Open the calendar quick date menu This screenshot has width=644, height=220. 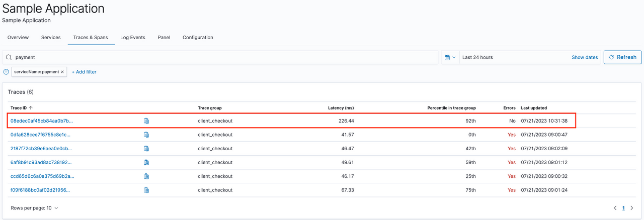pos(450,57)
